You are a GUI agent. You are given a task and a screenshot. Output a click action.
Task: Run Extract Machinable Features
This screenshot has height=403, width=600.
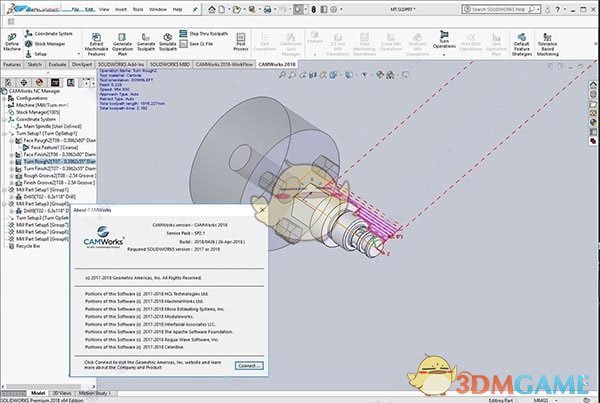coord(96,44)
